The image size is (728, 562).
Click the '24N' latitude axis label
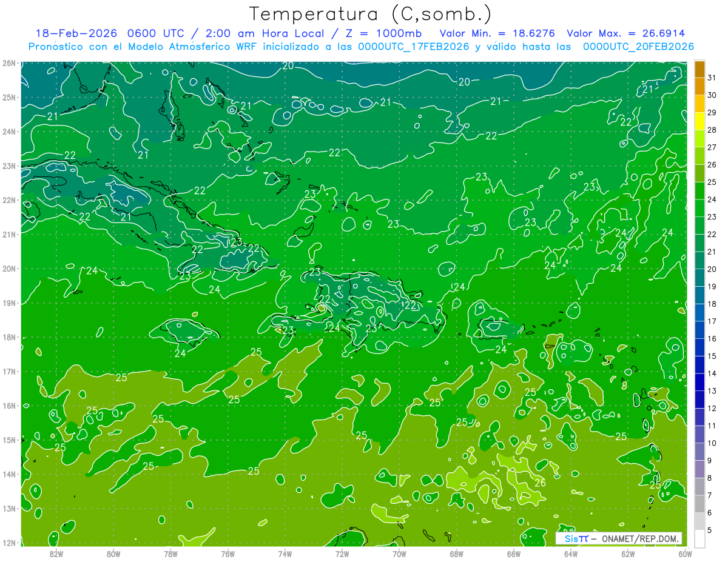[x=9, y=132]
